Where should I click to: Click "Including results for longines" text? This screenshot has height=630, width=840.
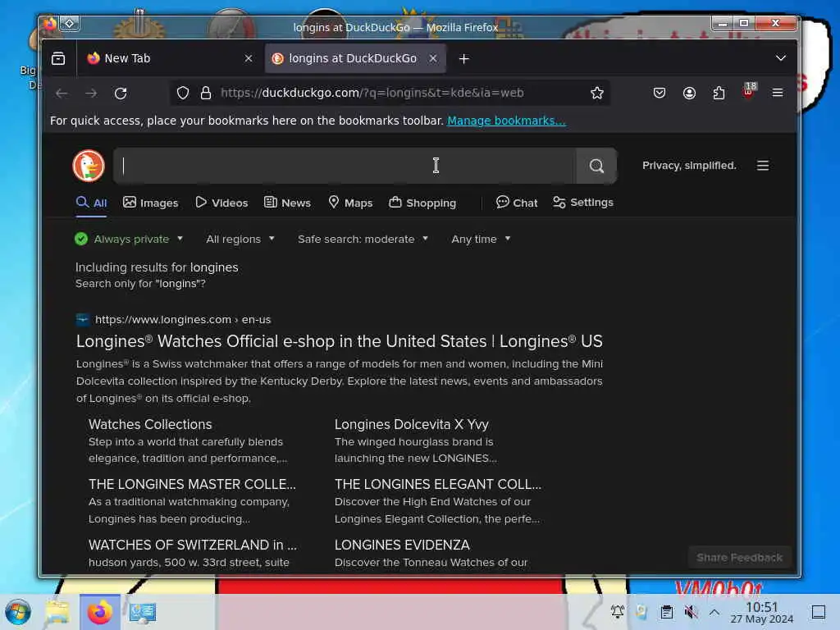tap(157, 267)
